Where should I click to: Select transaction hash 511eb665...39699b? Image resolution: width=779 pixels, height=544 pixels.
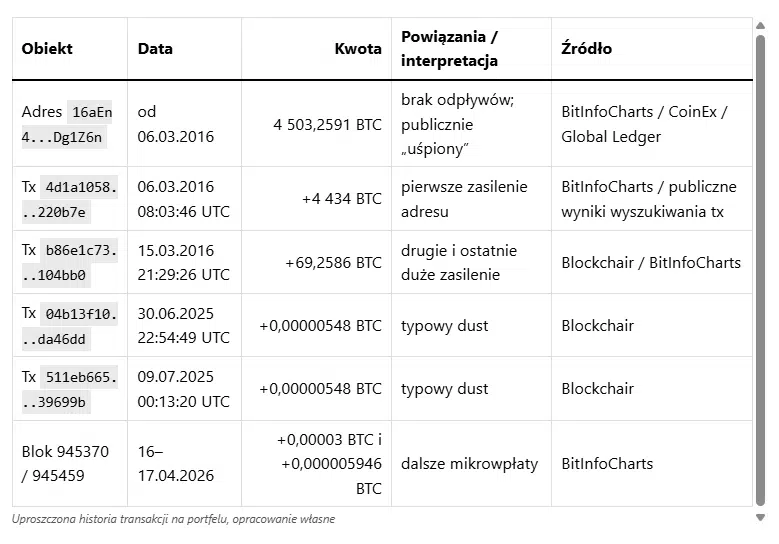(x=79, y=390)
